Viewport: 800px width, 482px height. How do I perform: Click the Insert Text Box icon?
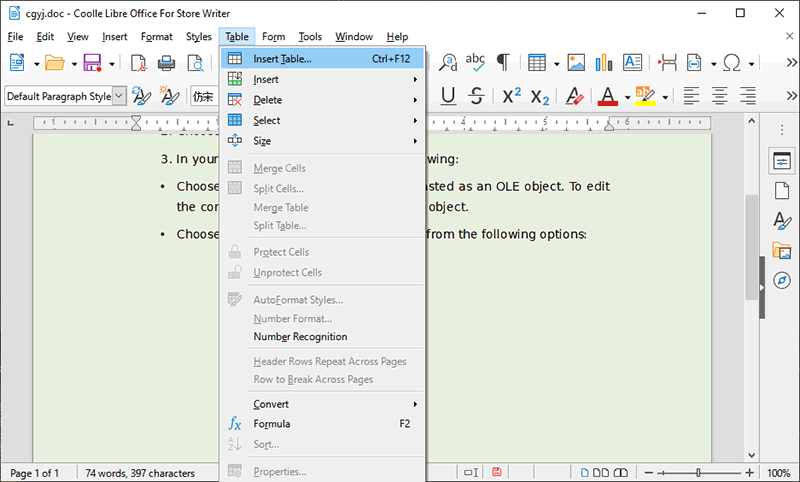pos(632,63)
